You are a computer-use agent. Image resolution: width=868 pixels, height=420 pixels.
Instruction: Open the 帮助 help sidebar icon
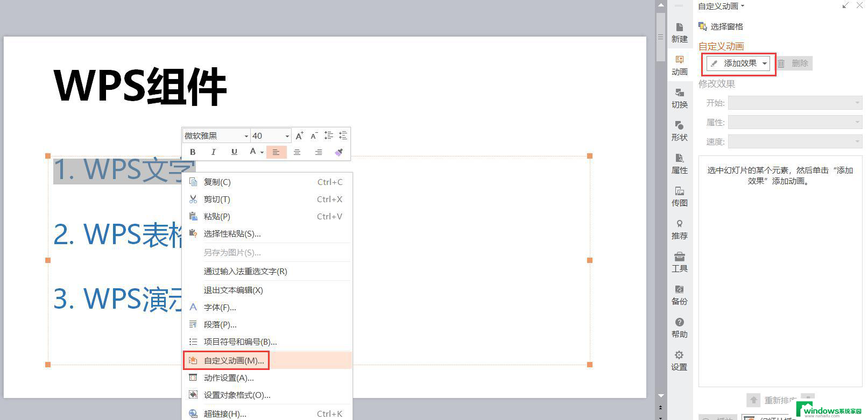tap(680, 328)
